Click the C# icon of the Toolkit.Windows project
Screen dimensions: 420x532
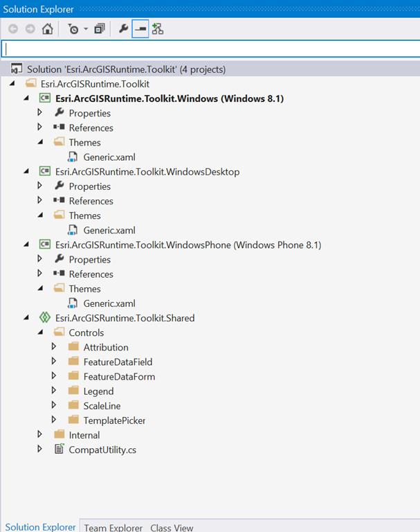tap(45, 98)
